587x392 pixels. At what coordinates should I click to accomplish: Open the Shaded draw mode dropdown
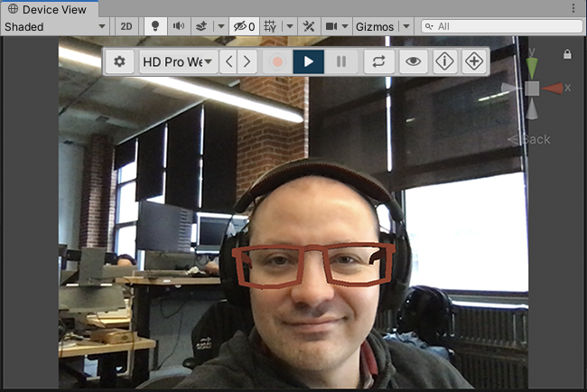[x=55, y=26]
